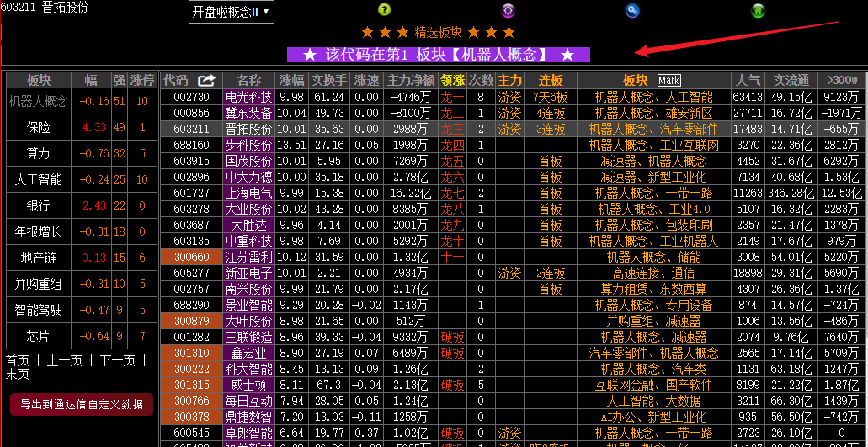Image resolution: width=868 pixels, height=447 pixels.
Task: Click stock name 每日互动
Action: 249,402
